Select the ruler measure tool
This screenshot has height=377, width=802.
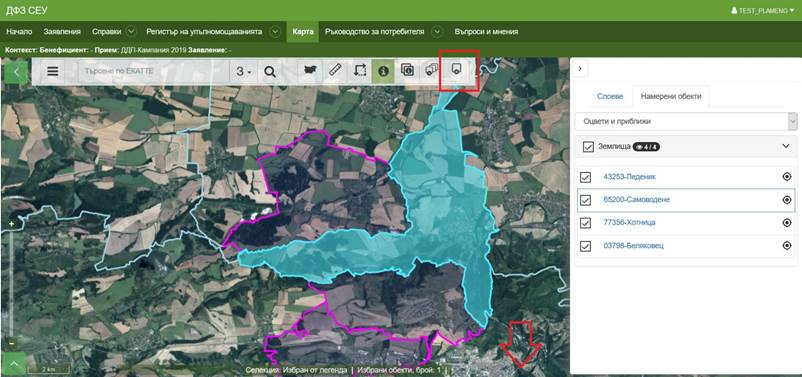click(x=335, y=71)
